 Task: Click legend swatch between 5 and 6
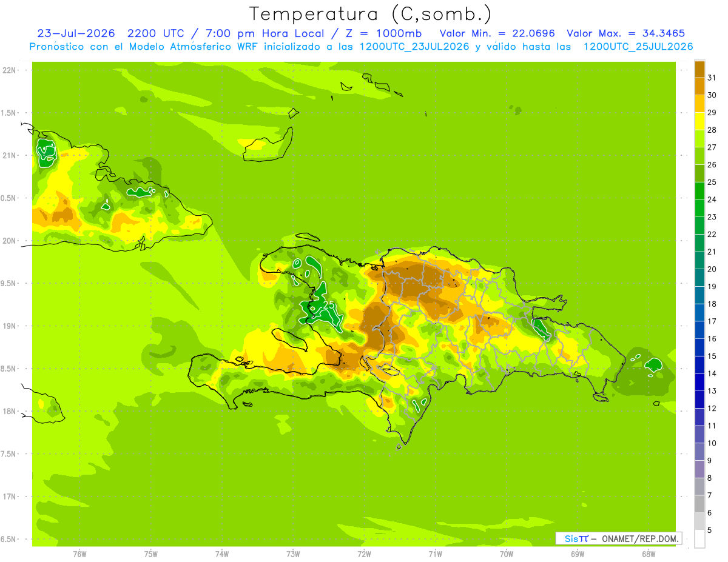point(699,521)
